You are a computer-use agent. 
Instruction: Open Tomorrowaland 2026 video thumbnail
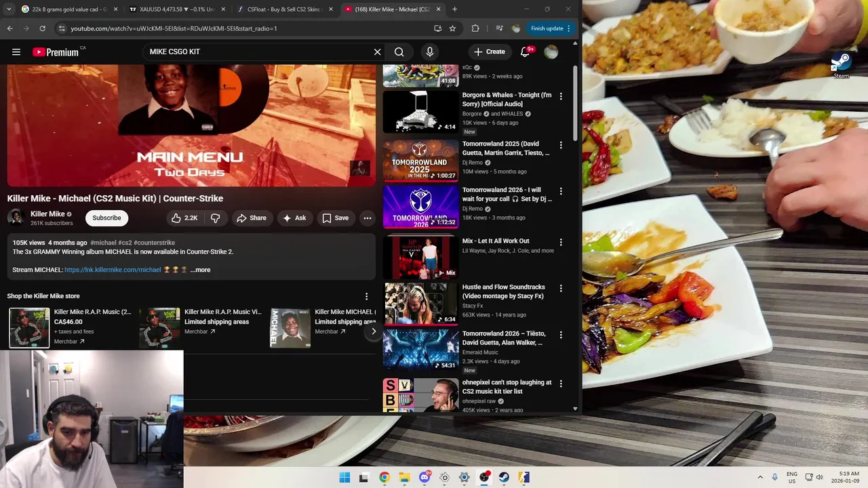click(x=420, y=207)
